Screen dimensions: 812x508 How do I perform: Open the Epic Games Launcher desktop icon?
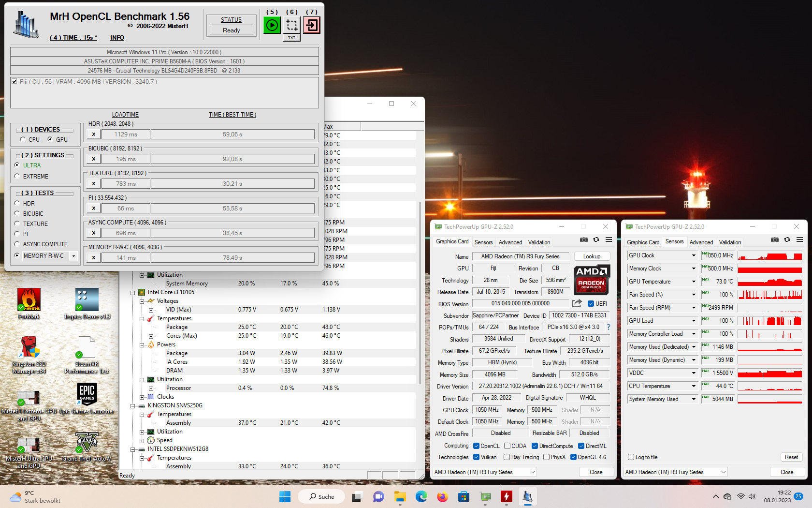click(87, 399)
